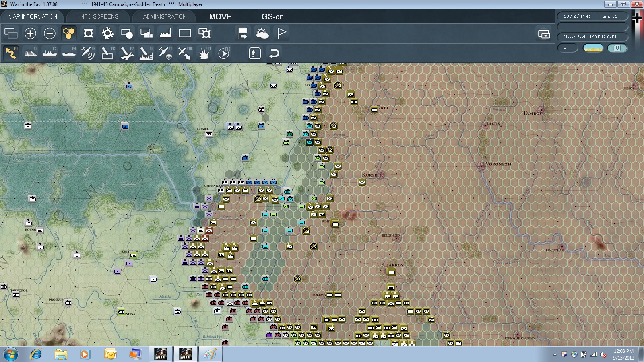Zoom in the map with plus icon
This screenshot has width=644, height=362.
(x=30, y=33)
